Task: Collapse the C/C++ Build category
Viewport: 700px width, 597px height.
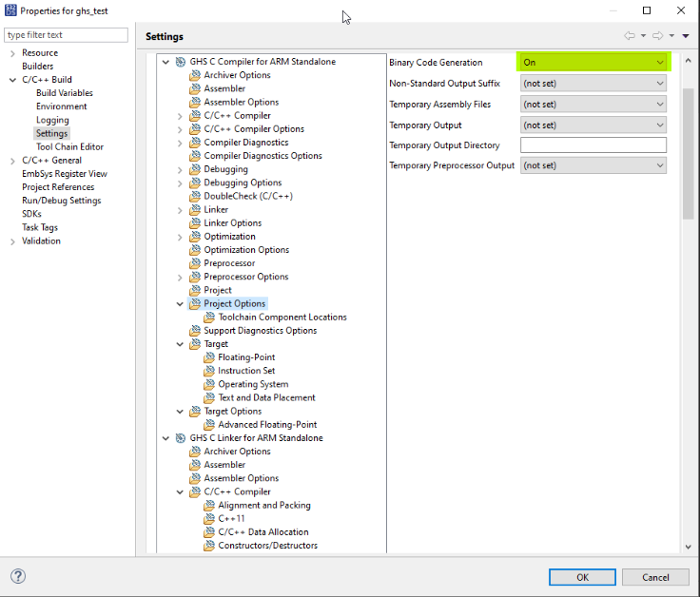Action: point(12,80)
